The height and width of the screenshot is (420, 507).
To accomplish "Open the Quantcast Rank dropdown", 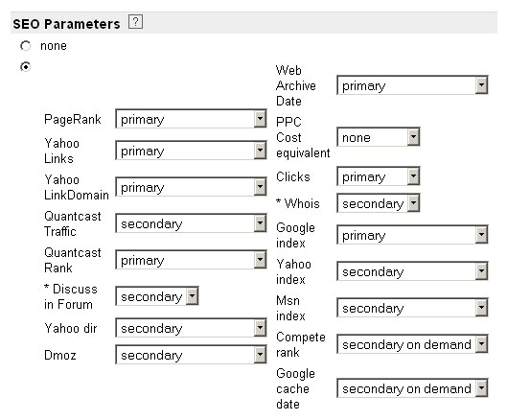I will pyautogui.click(x=191, y=260).
